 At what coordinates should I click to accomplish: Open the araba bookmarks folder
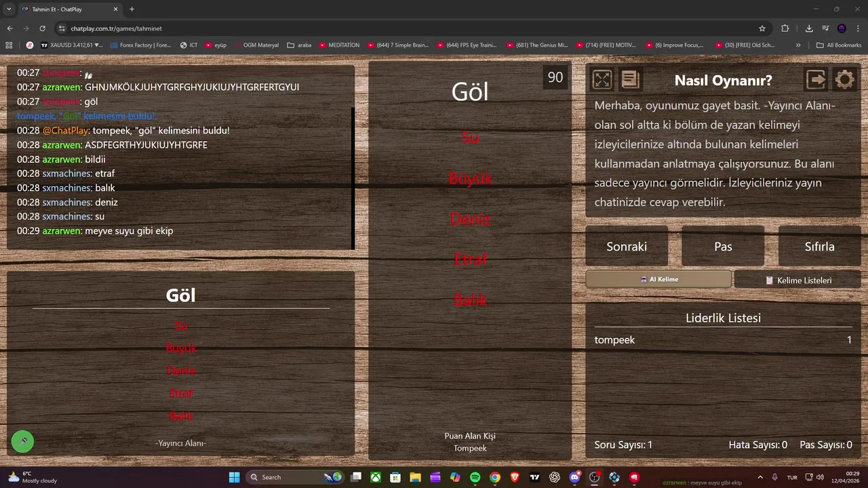point(299,45)
